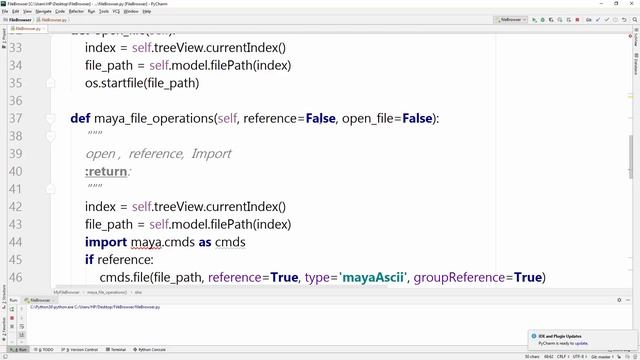640x360 pixels.
Task: Toggle soft-wrap icon in the Run panel
Action: point(22,327)
